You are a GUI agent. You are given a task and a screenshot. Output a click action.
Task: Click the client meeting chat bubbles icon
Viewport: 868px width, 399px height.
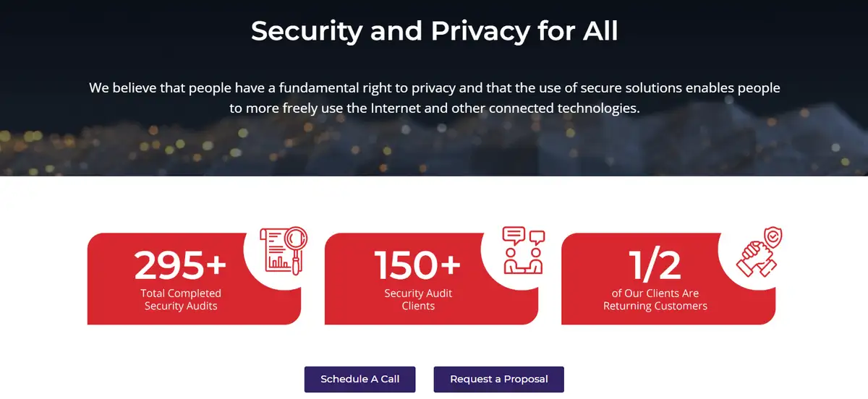(x=523, y=250)
